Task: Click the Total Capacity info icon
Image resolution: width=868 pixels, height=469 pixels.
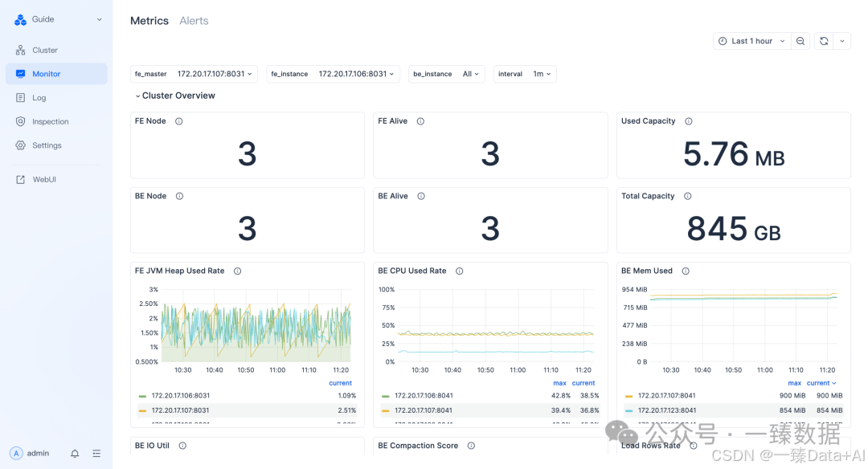Action: point(687,196)
